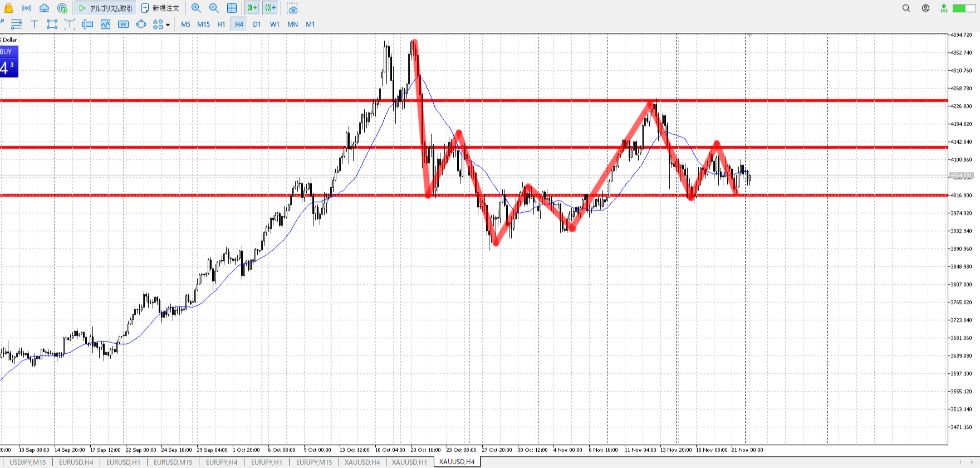Select the text label tool
This screenshot has height=468, width=980.
pyautogui.click(x=34, y=24)
